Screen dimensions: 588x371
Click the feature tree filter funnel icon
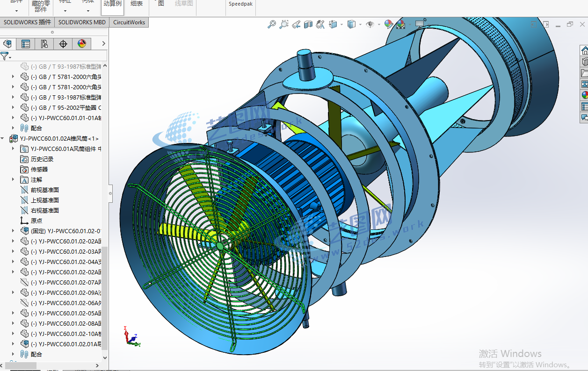(x=5, y=56)
